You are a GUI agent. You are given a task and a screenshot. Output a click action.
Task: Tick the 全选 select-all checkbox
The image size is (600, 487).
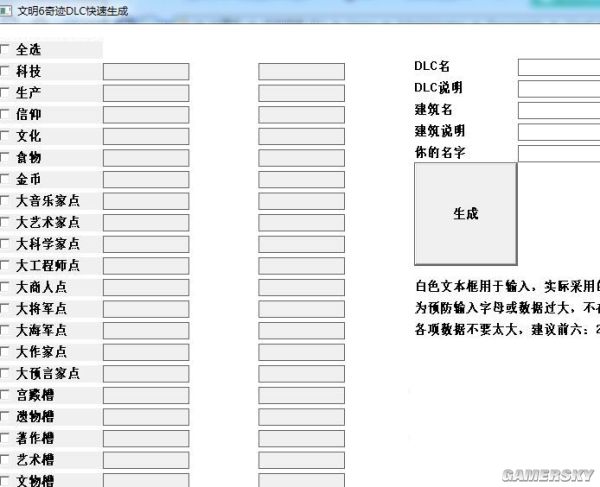5,49
